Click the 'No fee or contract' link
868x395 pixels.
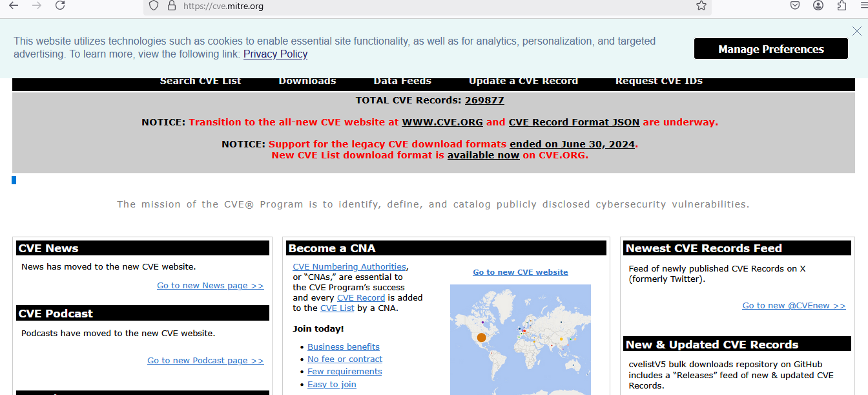pos(345,359)
